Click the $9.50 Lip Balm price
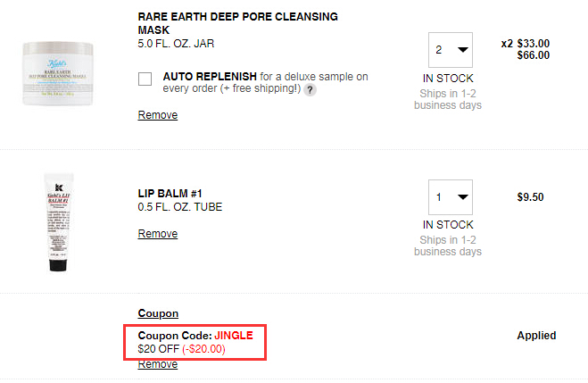 (x=530, y=197)
